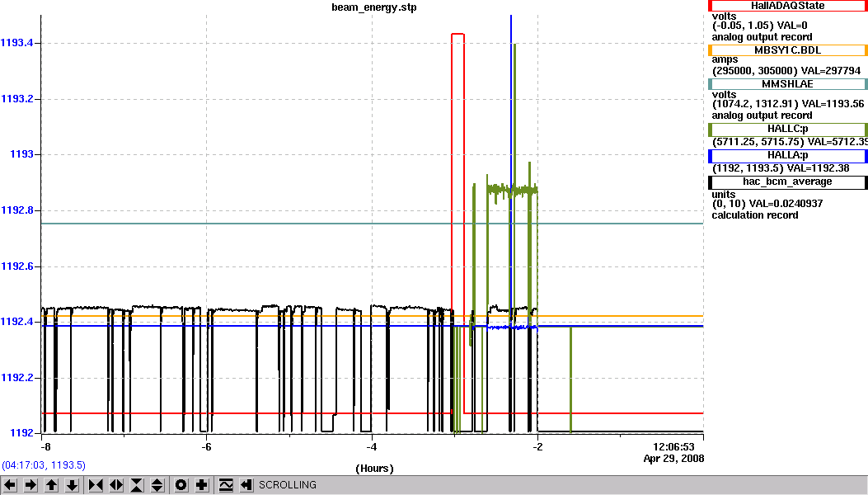Click the vertical zoom-in hourglass icon

tap(137, 486)
